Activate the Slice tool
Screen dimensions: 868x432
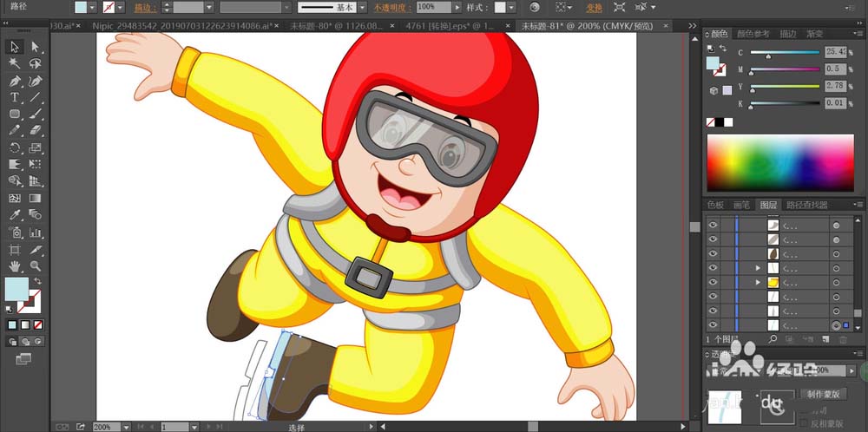(x=36, y=250)
